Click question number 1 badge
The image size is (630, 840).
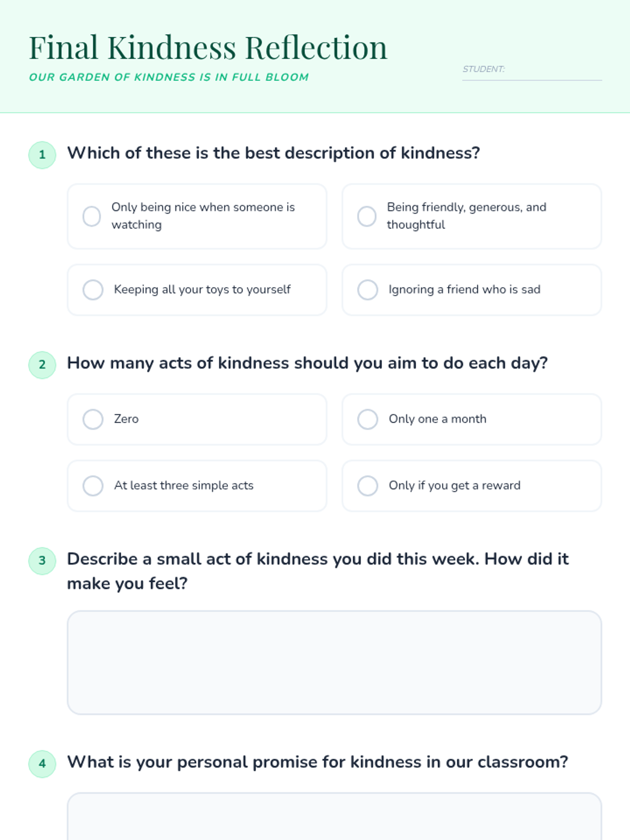click(x=42, y=155)
